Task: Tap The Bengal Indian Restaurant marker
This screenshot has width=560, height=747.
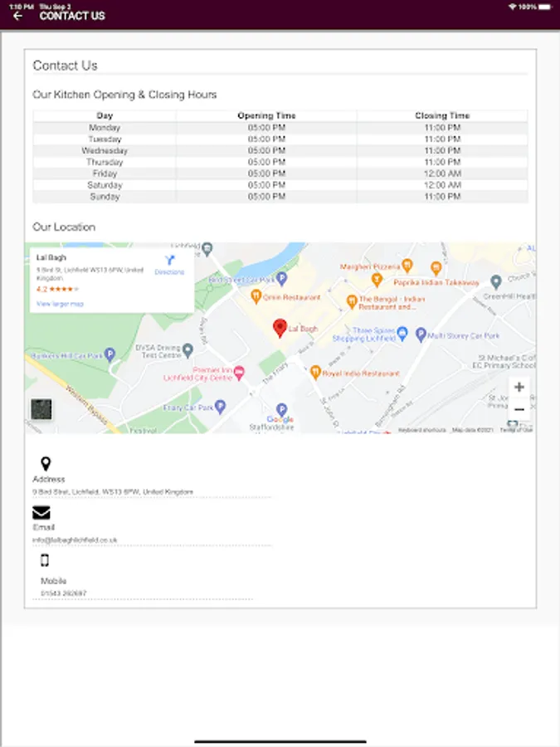Action: tap(352, 301)
